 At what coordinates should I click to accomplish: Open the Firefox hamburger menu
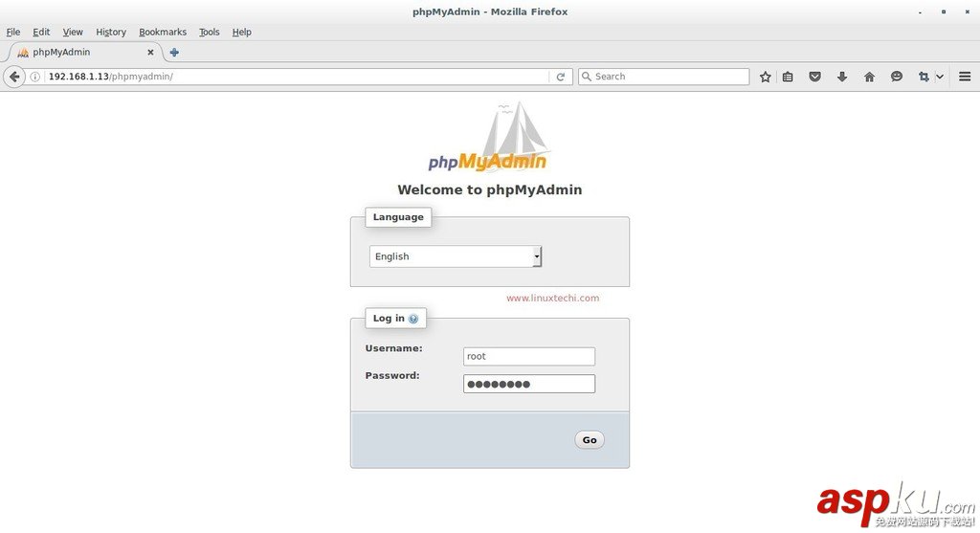[x=965, y=77]
